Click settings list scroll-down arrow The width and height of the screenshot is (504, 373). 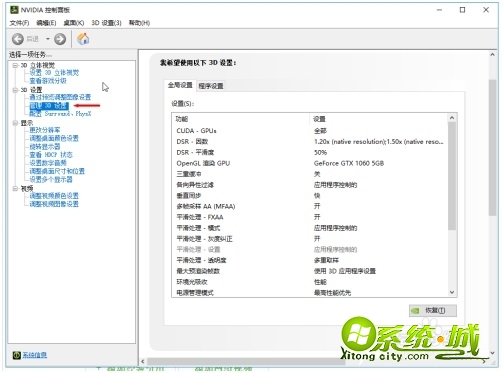[x=452, y=292]
